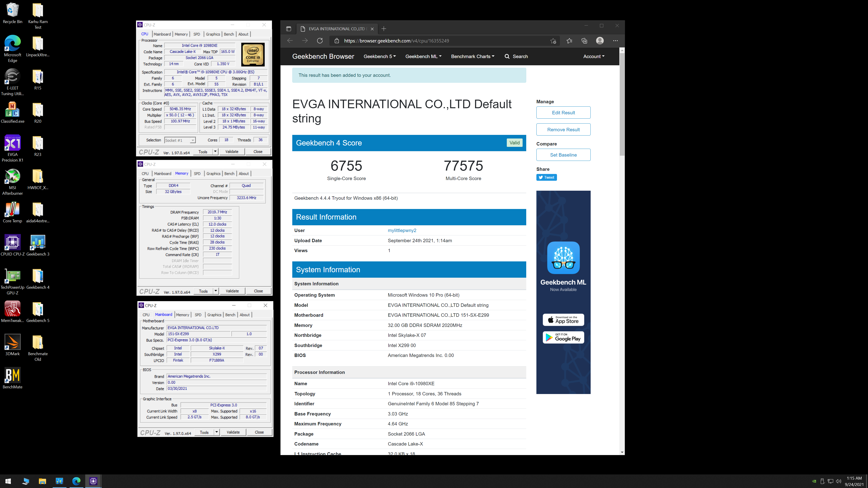
Task: Click the Tweet share button
Action: (547, 178)
